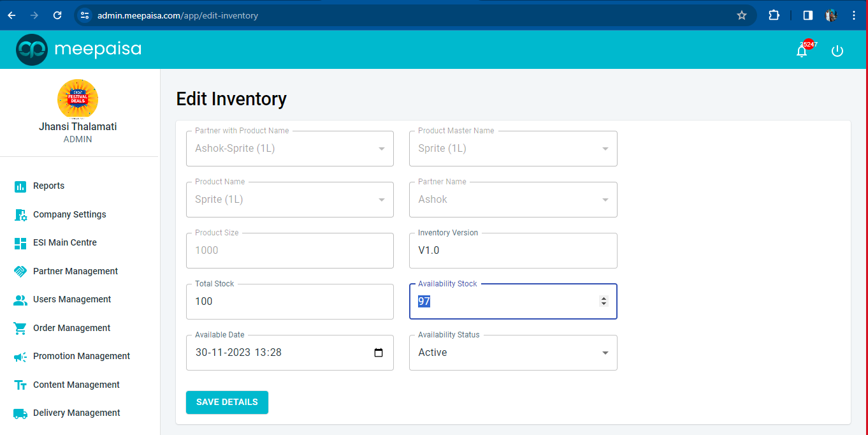Focus the Inventory Version field
Image resolution: width=868 pixels, height=435 pixels.
click(x=513, y=251)
